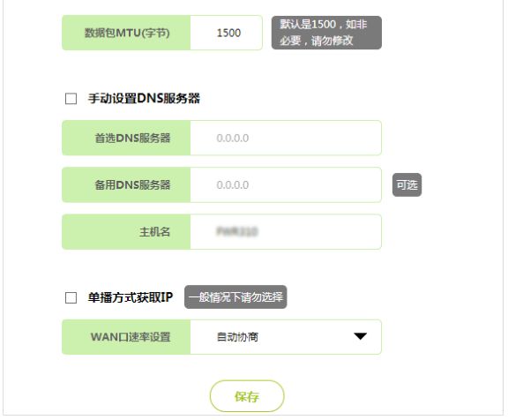Click the green WAN口速率设置 label
The image size is (508, 420).
(x=126, y=337)
